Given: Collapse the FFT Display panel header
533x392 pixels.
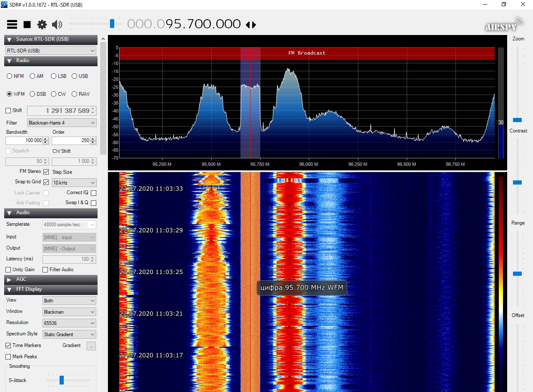Looking at the screenshot, I should click(51, 290).
